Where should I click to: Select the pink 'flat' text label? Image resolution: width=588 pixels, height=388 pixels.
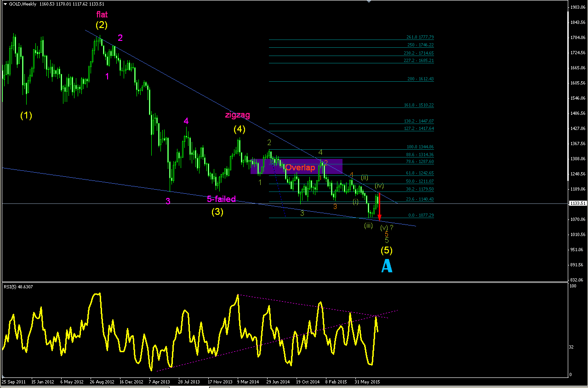tap(102, 15)
